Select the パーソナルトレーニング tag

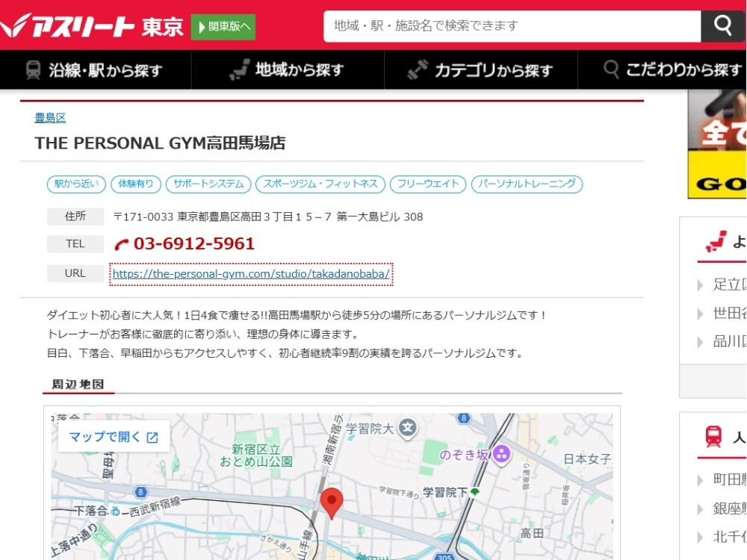click(527, 184)
